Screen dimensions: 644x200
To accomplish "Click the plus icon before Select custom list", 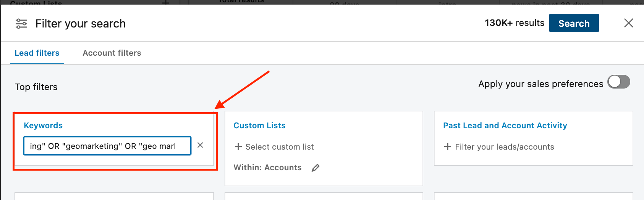I will 238,147.
